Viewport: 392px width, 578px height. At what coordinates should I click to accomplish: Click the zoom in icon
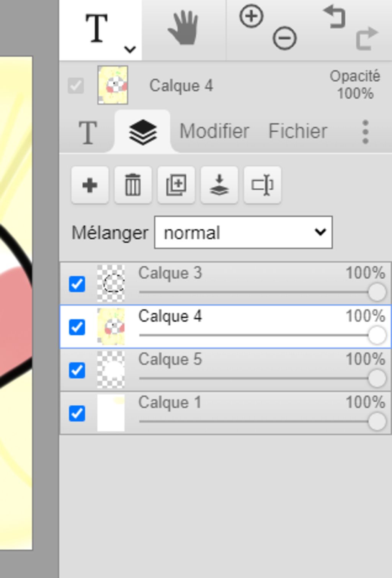tap(251, 16)
